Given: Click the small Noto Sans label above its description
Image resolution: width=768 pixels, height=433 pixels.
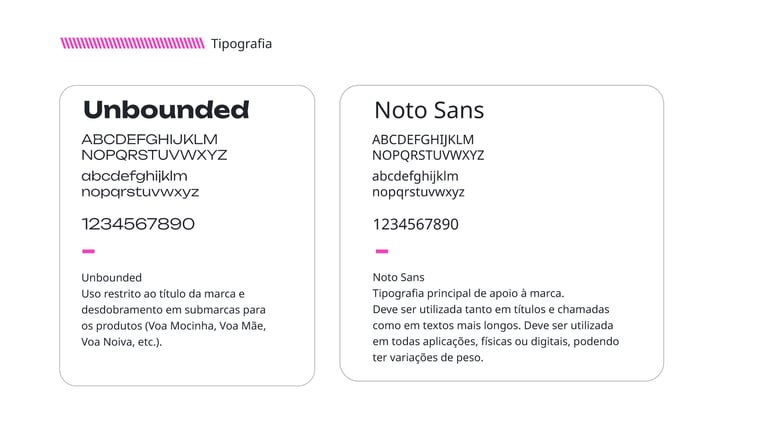Looking at the screenshot, I should click(398, 277).
